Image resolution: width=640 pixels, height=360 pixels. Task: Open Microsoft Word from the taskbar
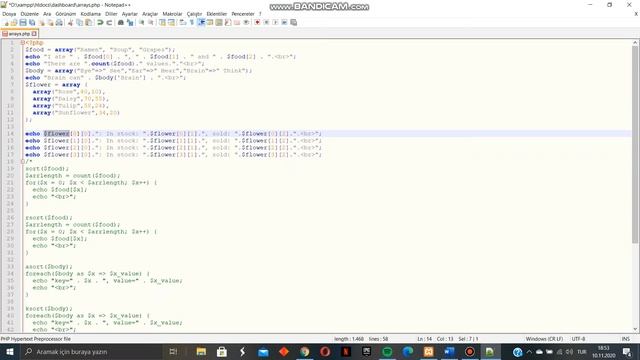(449, 352)
